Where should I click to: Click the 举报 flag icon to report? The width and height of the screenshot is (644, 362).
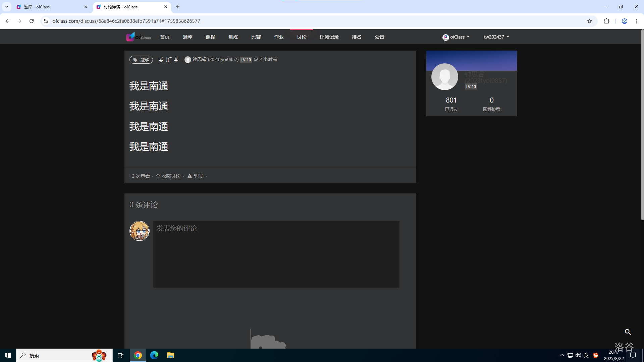(x=190, y=176)
